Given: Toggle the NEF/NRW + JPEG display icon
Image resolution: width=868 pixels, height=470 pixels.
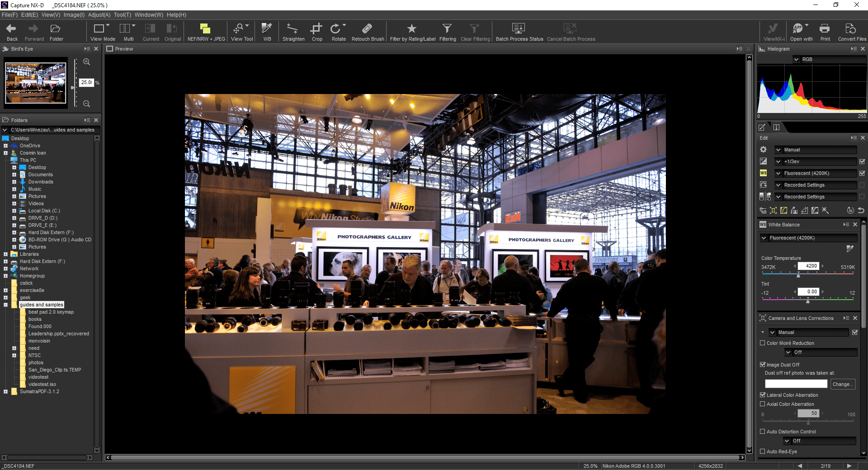Looking at the screenshot, I should (x=205, y=29).
